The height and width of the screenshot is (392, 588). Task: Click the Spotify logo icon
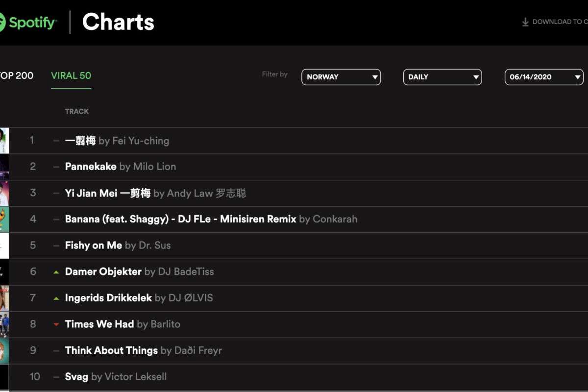tap(2, 23)
